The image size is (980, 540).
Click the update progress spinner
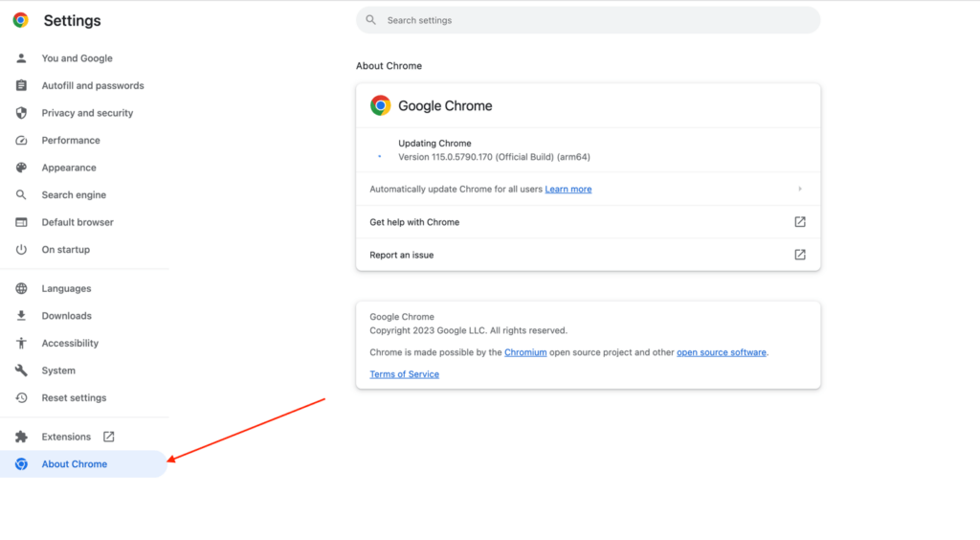tap(379, 156)
